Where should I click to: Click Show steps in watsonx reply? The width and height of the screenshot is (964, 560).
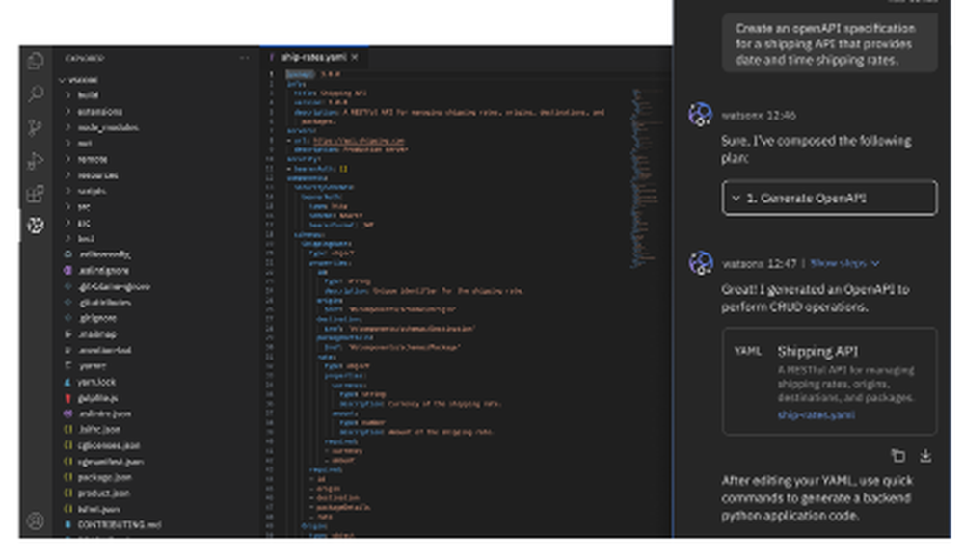[x=844, y=263]
